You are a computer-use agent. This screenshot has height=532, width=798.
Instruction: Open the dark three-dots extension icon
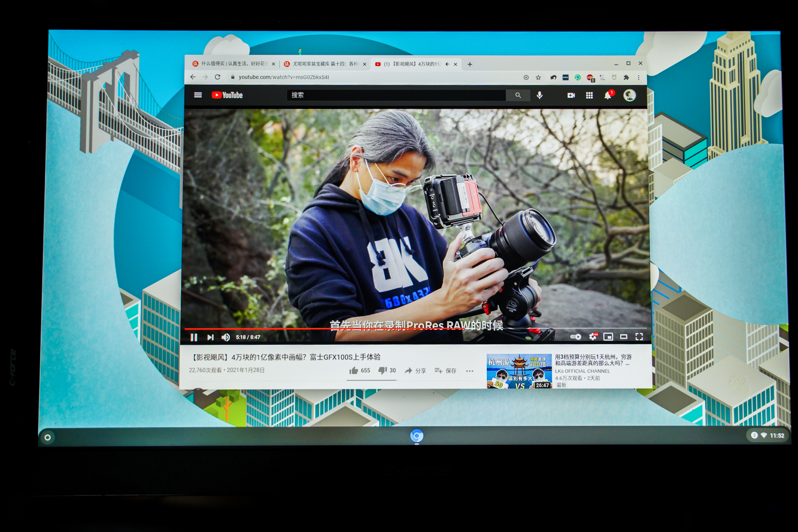565,77
